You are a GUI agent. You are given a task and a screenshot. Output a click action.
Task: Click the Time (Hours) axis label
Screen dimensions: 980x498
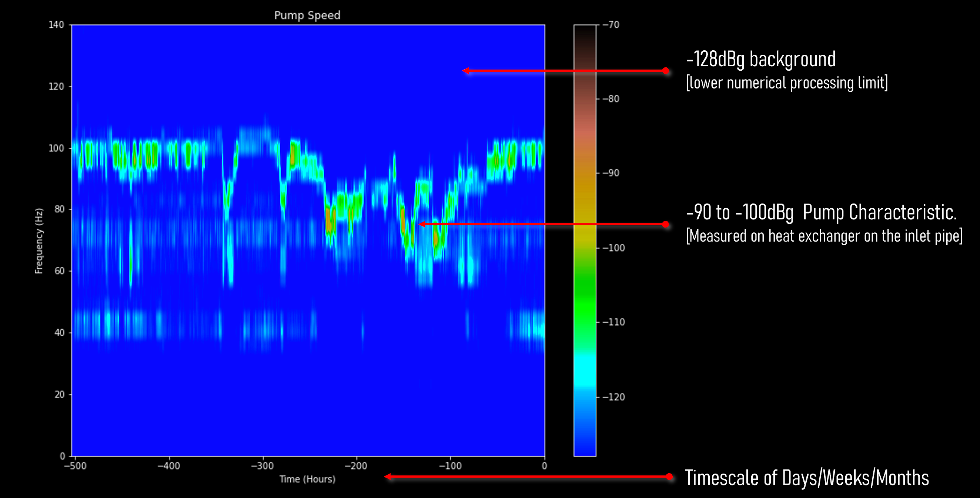pyautogui.click(x=307, y=479)
